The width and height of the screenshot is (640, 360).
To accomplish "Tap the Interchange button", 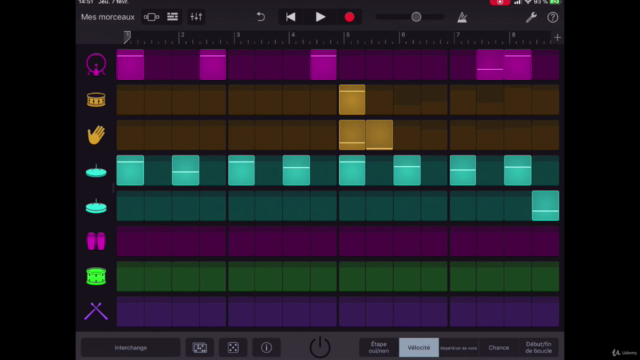I will (131, 348).
